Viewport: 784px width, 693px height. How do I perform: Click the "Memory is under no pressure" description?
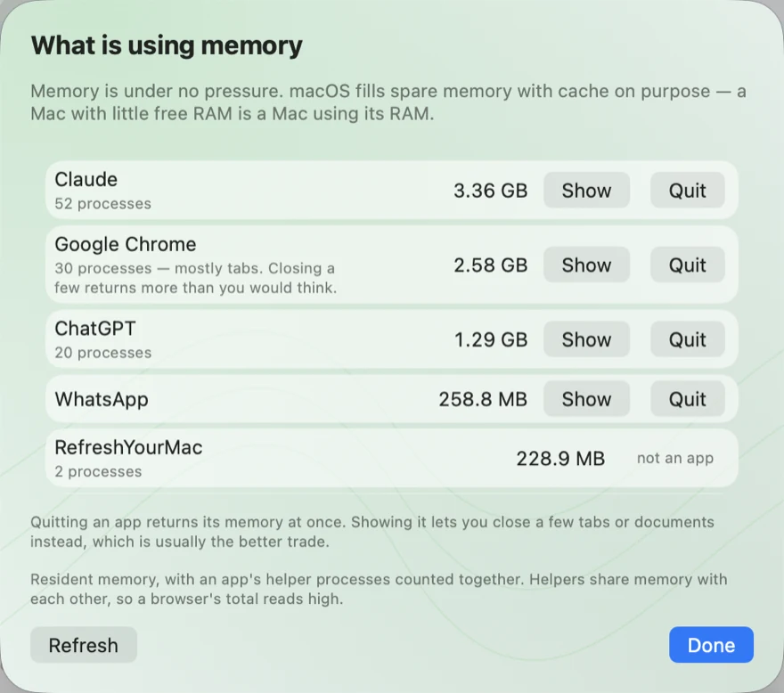pos(388,102)
